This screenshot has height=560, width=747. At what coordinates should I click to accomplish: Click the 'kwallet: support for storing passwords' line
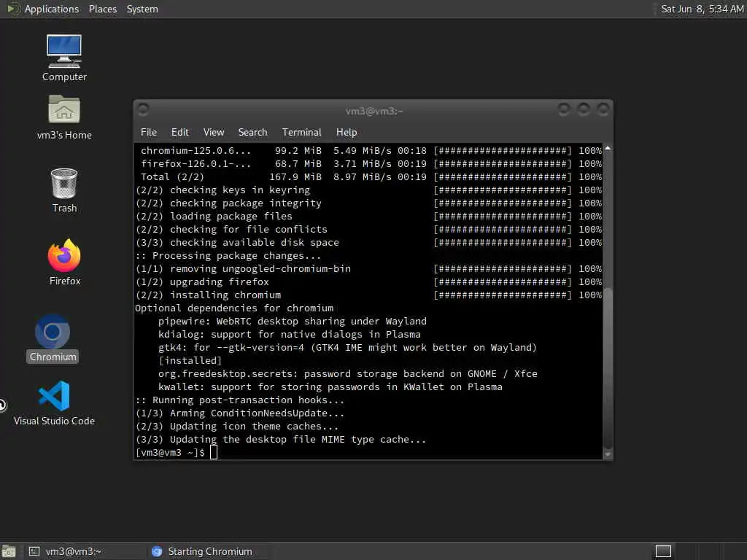click(x=330, y=386)
